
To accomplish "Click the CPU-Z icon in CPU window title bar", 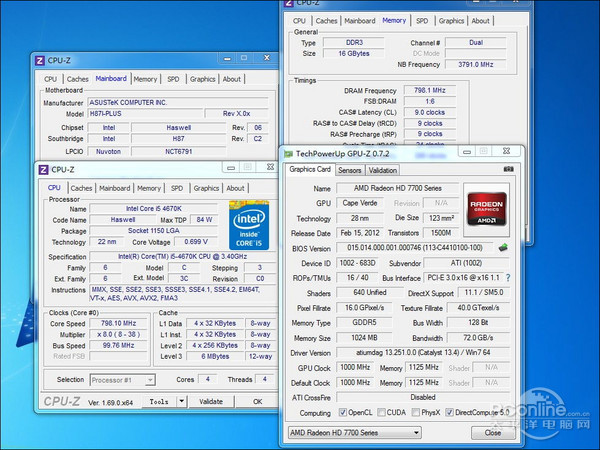I will pos(42,170).
